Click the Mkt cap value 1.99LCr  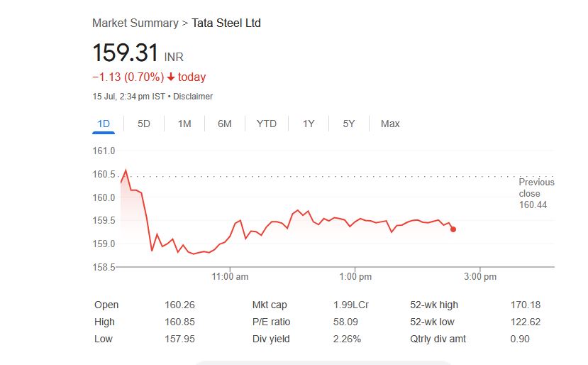(351, 305)
